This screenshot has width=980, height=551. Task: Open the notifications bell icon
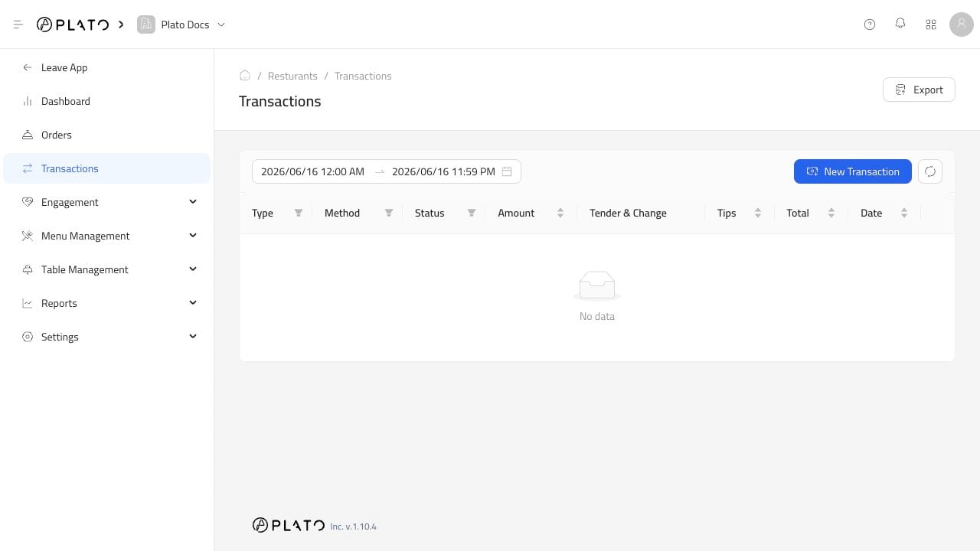coord(900,24)
